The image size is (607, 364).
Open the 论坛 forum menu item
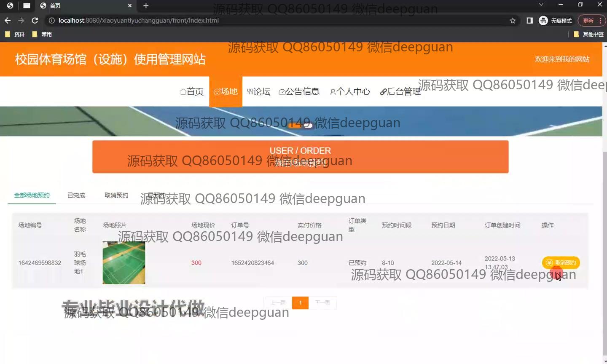click(x=259, y=91)
